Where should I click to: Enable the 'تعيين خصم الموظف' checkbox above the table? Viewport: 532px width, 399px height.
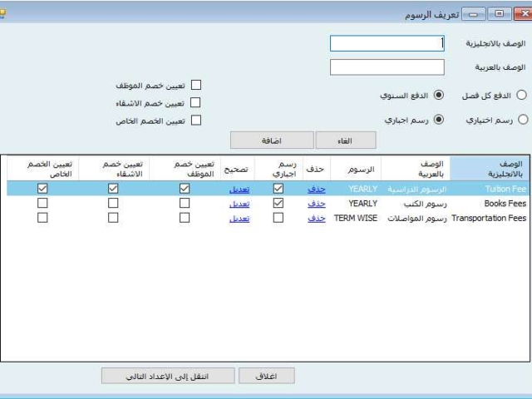pyautogui.click(x=196, y=85)
